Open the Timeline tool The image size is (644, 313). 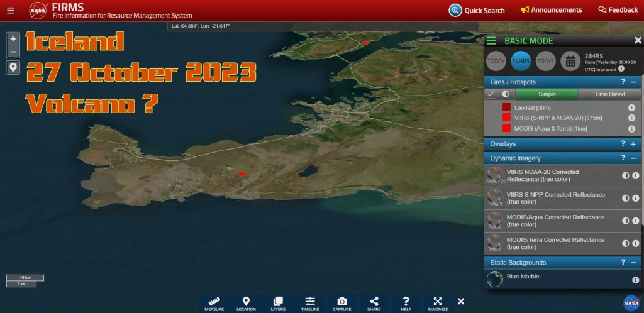coord(310,304)
